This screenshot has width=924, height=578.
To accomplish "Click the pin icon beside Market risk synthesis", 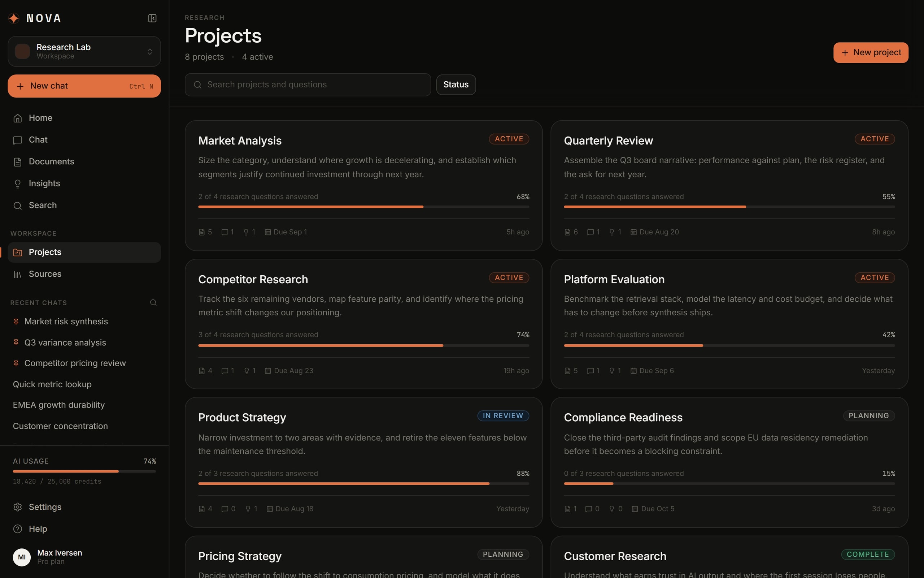I will tap(16, 322).
